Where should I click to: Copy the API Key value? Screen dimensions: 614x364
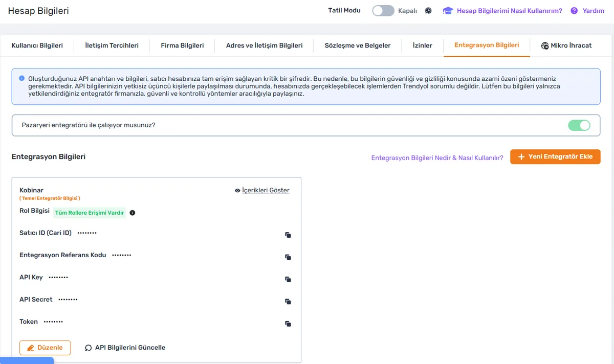pyautogui.click(x=288, y=279)
